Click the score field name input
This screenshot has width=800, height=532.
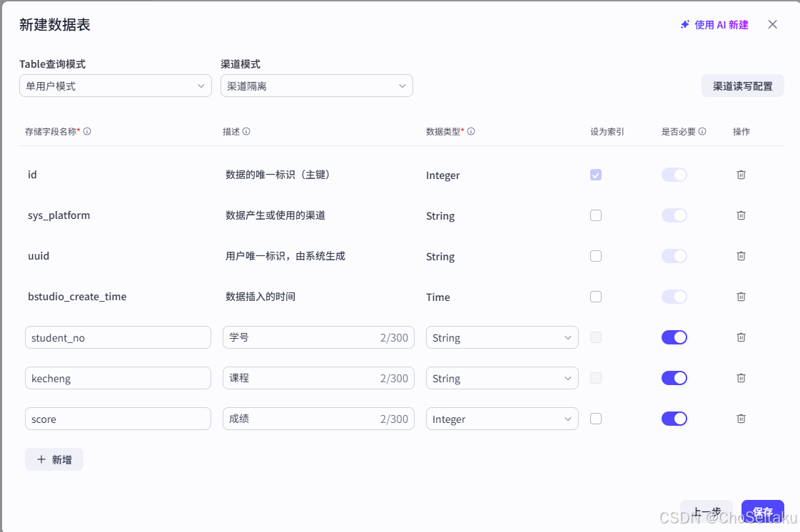coord(118,419)
